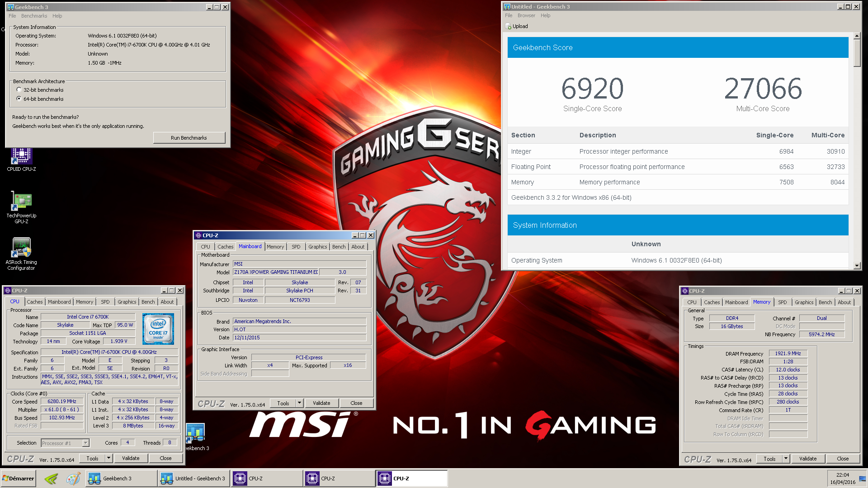Image resolution: width=868 pixels, height=488 pixels.
Task: Click the Upload icon in Geekbench results
Action: (x=509, y=26)
